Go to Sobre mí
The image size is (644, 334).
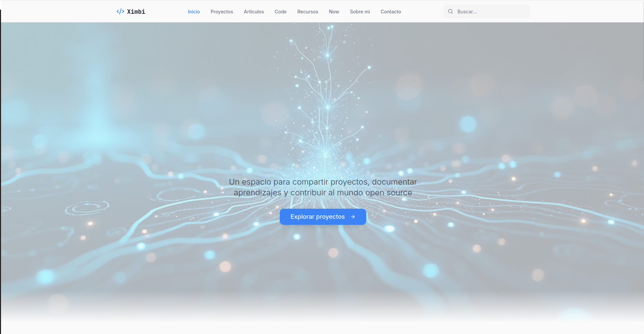(x=360, y=12)
